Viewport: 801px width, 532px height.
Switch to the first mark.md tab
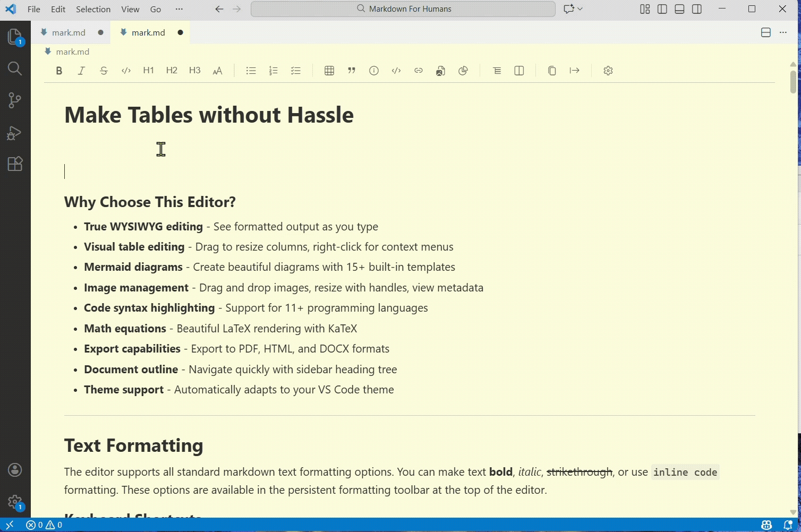68,32
